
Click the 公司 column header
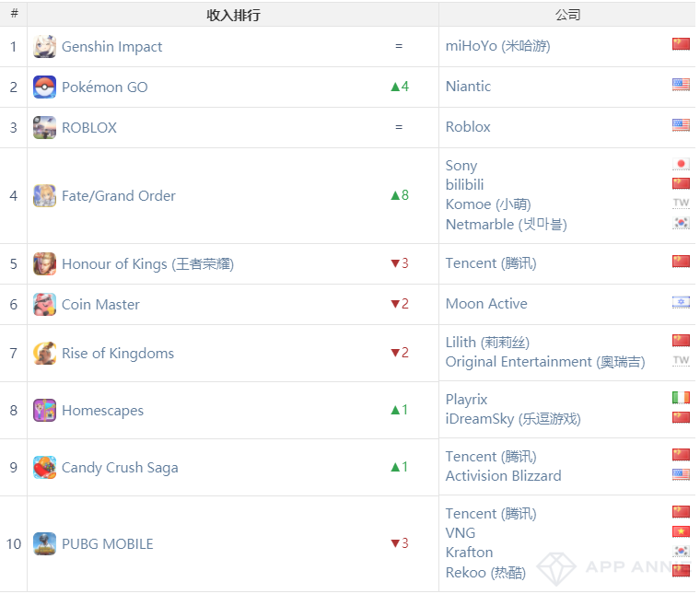[567, 15]
